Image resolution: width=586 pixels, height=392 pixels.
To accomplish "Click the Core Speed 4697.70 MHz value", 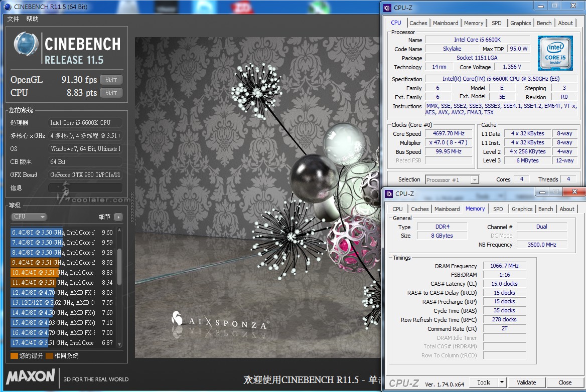I will point(449,133).
